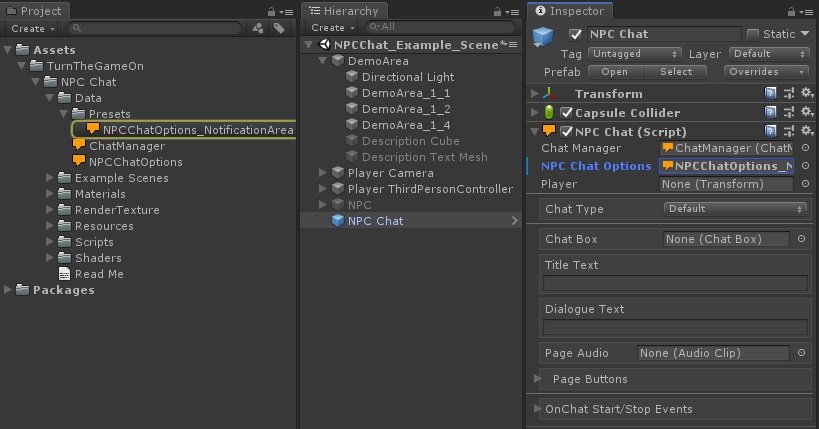Viewport: 819px width, 429px height.
Task: Click the Capsule Collider preset icon
Action: coord(789,112)
